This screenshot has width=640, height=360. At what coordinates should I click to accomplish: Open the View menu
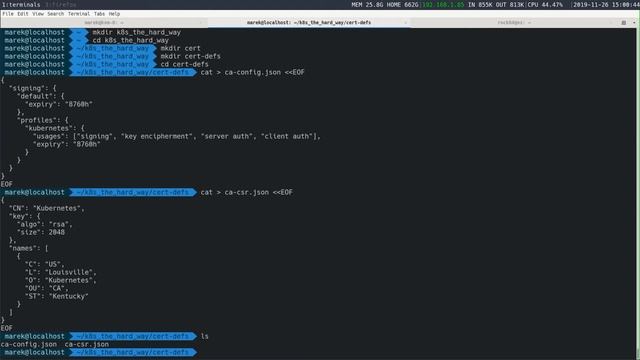coord(38,13)
